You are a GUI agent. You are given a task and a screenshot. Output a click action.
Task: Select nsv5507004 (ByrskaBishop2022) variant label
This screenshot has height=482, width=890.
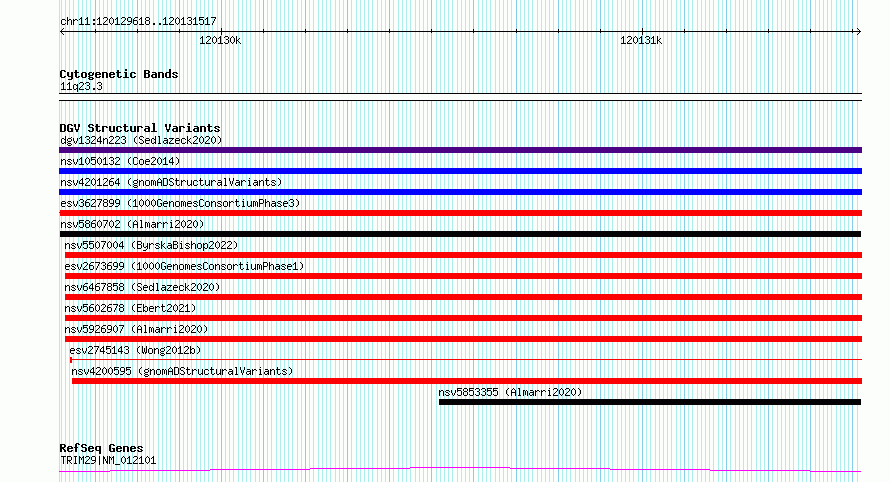click(151, 245)
